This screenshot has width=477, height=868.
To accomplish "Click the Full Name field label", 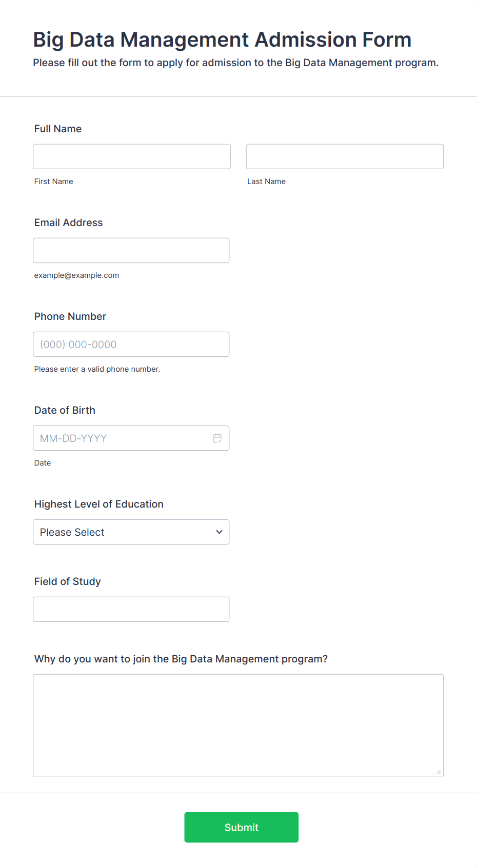I will [x=58, y=129].
